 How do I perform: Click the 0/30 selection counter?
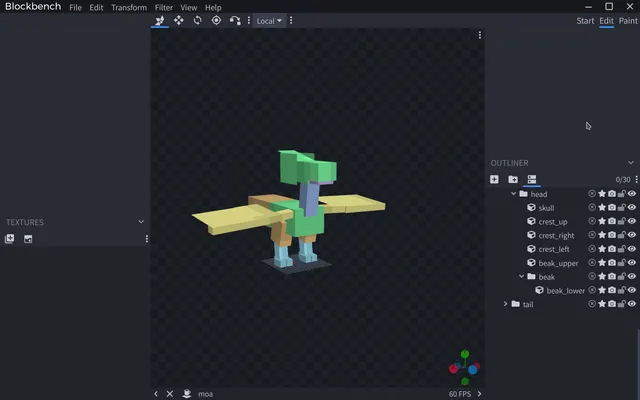coord(623,180)
